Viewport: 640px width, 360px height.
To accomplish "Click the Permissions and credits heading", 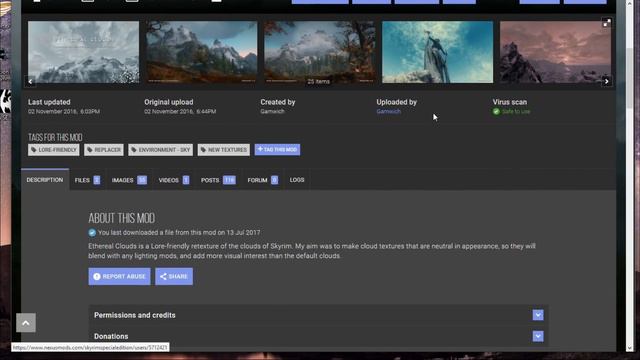I will [135, 315].
